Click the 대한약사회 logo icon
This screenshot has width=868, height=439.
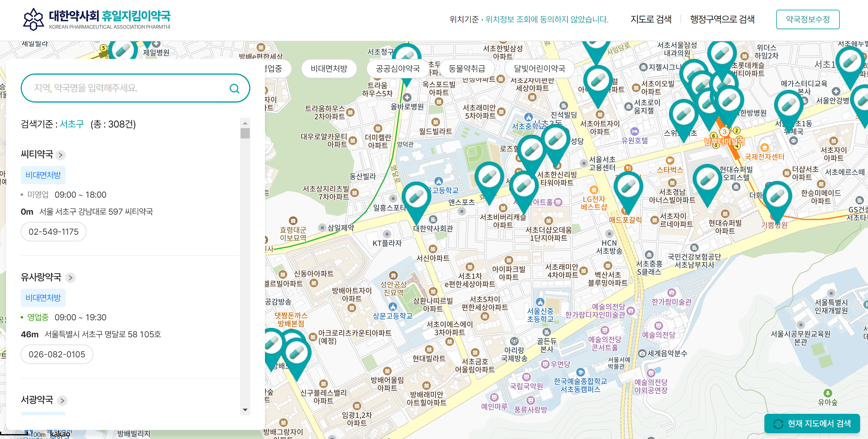[x=33, y=19]
